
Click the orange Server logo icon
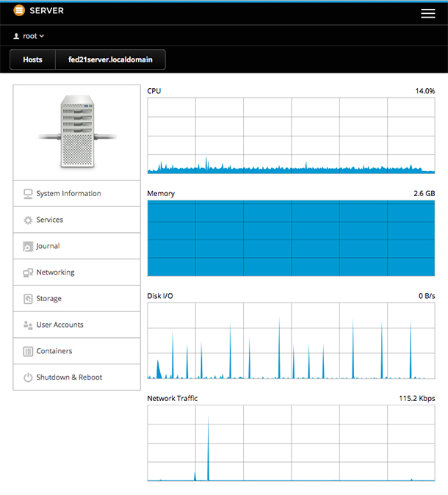point(19,10)
